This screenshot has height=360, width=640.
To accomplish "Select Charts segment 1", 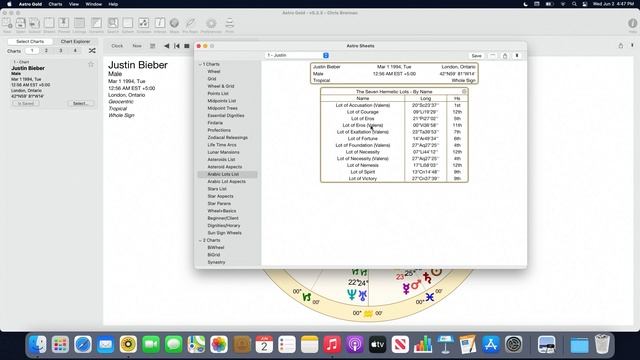I will pos(32,51).
